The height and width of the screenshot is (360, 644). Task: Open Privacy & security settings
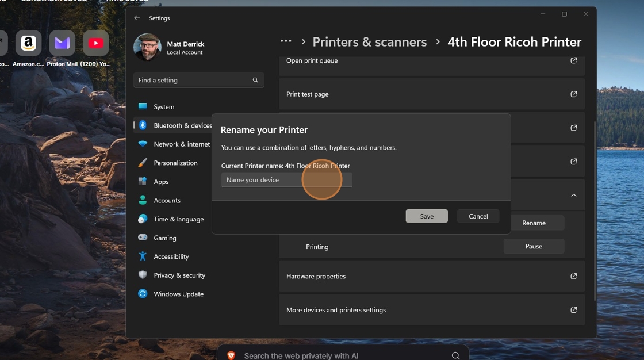[x=179, y=275]
